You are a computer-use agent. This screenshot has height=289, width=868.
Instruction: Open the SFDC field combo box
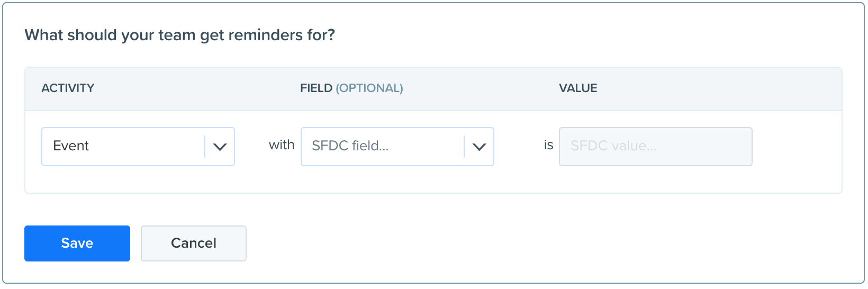coord(397,147)
